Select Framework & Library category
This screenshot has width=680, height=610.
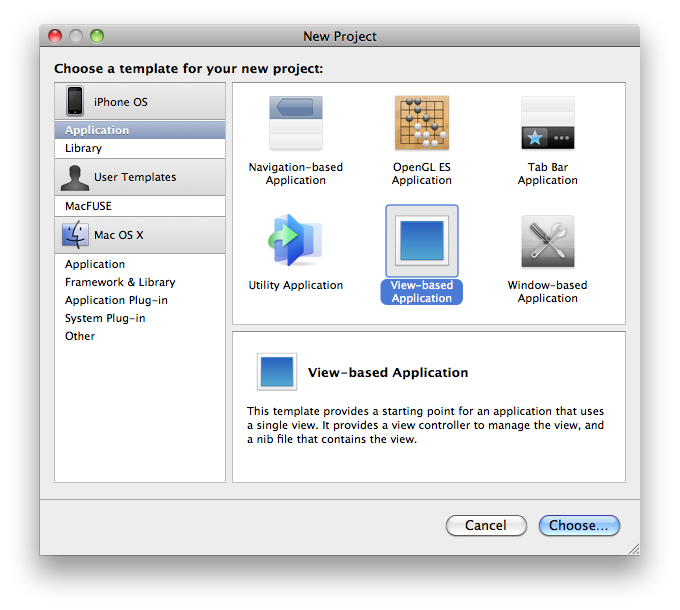[x=140, y=282]
